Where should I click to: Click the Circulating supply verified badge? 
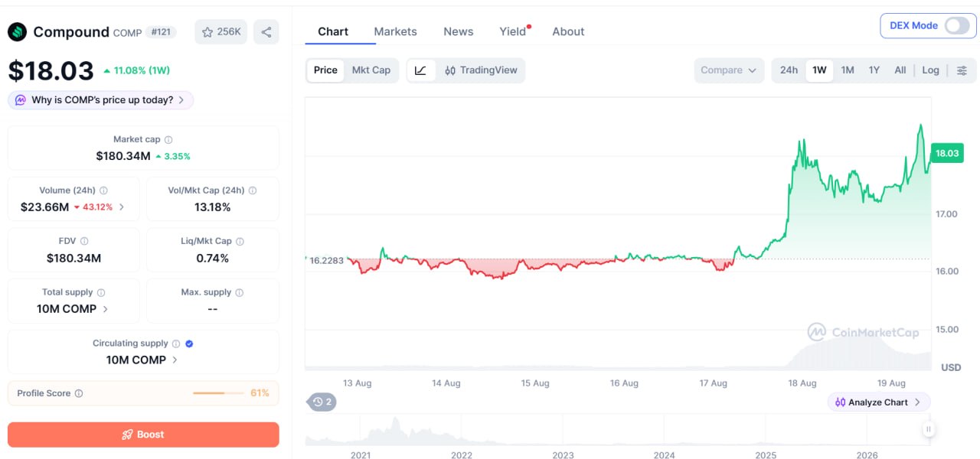pos(189,344)
